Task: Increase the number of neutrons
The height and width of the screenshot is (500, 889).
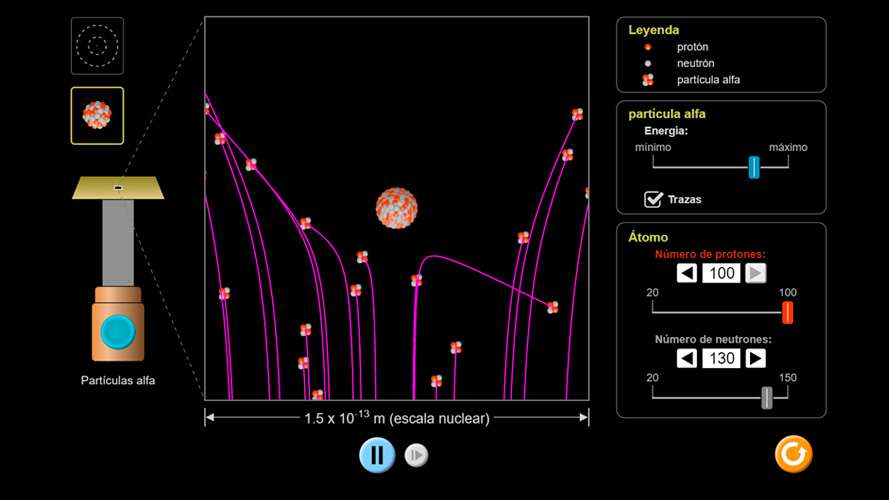Action: coord(756,358)
